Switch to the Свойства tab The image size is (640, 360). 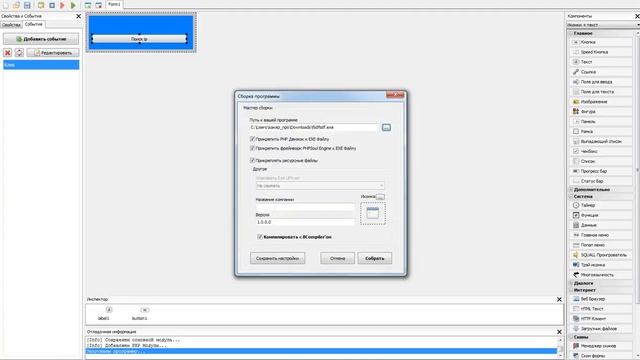coord(11,25)
